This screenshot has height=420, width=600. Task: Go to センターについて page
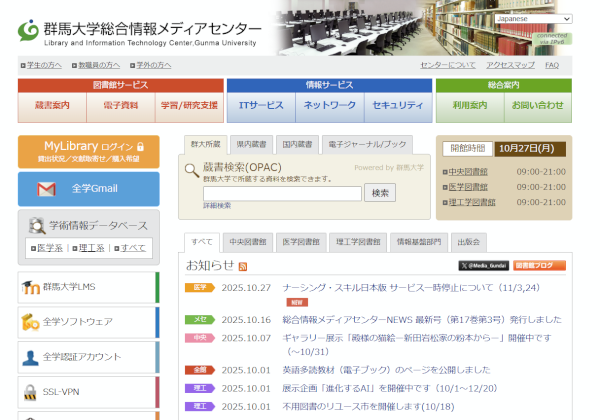coord(448,65)
